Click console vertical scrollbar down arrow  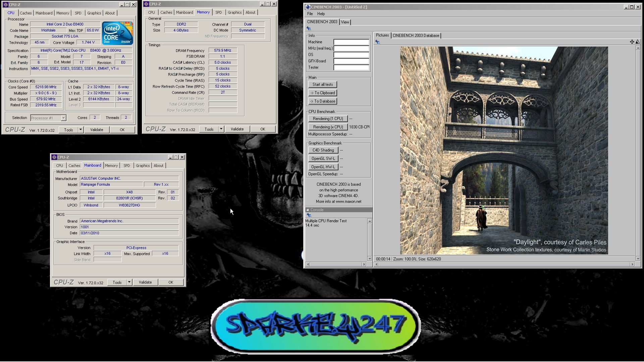370,259
